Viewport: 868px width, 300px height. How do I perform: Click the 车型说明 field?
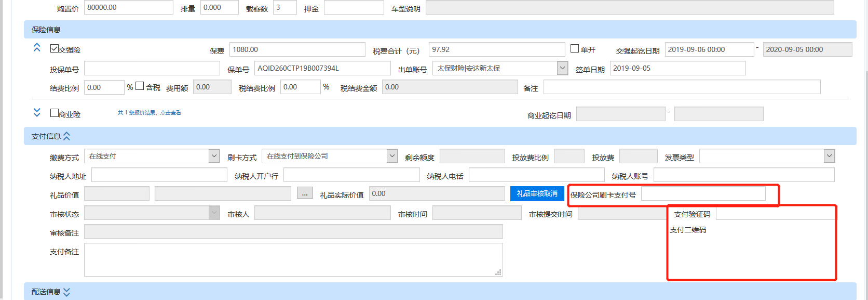tap(630, 7)
